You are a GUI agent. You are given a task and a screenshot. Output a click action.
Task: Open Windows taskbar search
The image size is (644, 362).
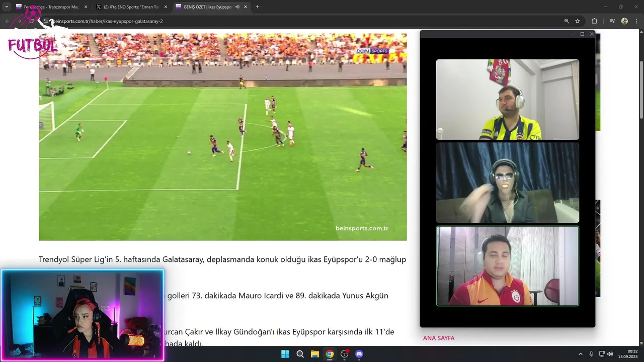tap(300, 354)
